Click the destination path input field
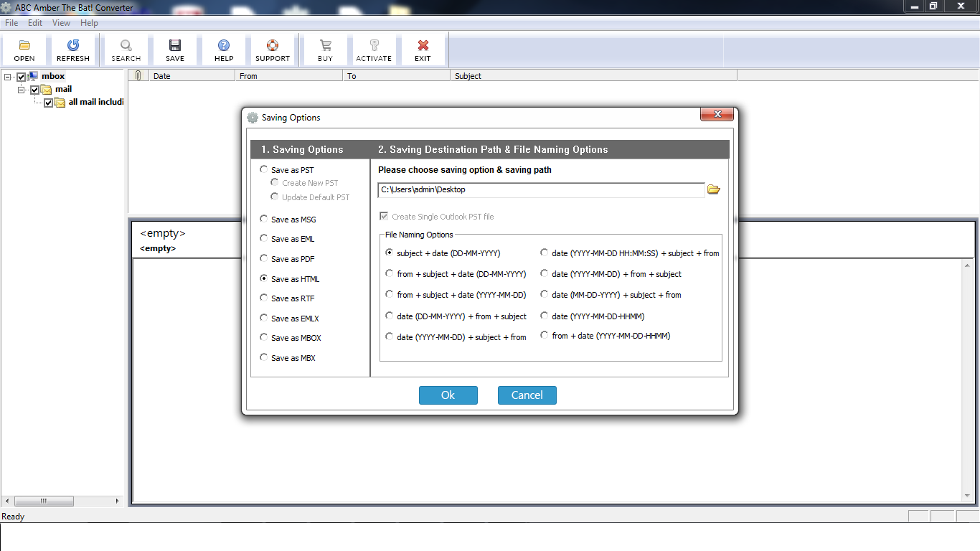The image size is (980, 551). point(542,190)
